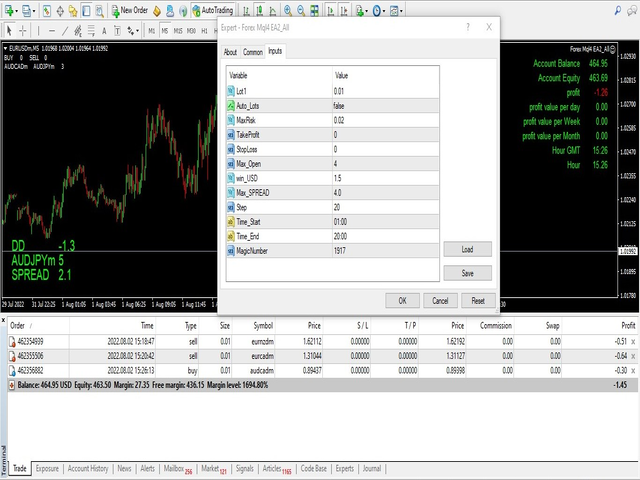Click the New Chart toolbar icon
640x480 pixels.
point(9,11)
